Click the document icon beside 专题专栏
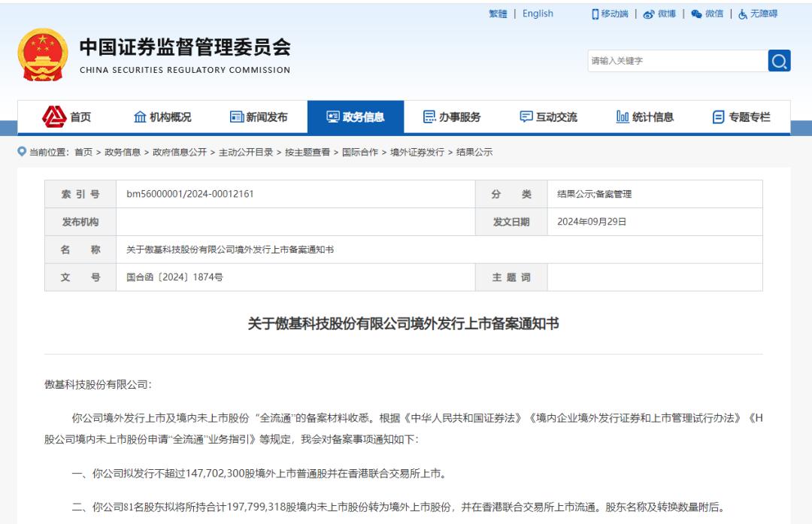 click(718, 117)
